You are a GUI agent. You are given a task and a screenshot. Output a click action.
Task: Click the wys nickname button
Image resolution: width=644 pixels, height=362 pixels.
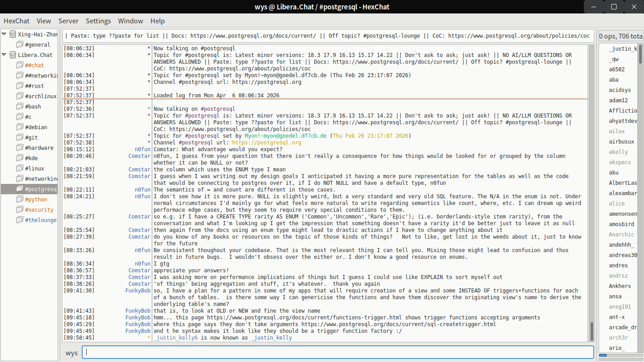pos(72,353)
